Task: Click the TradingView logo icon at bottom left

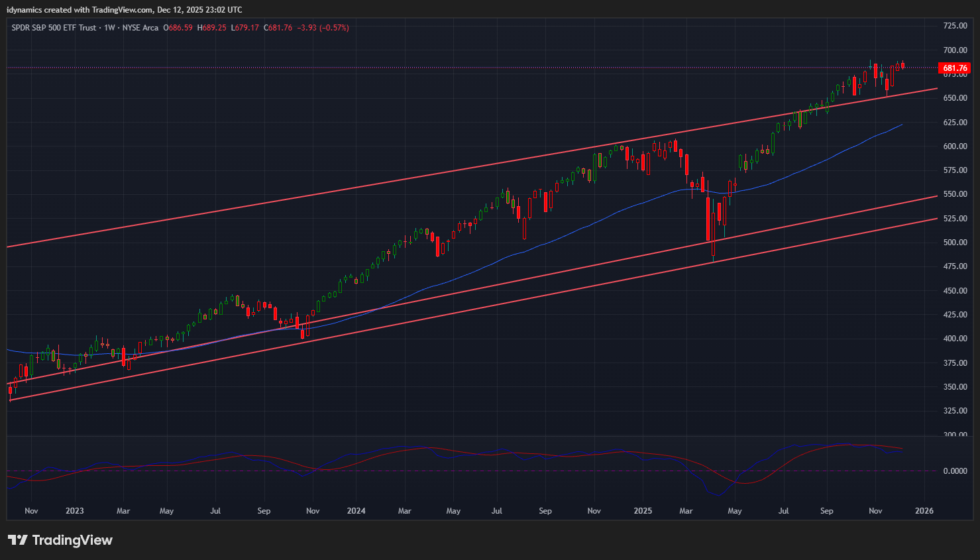Action: (x=18, y=540)
